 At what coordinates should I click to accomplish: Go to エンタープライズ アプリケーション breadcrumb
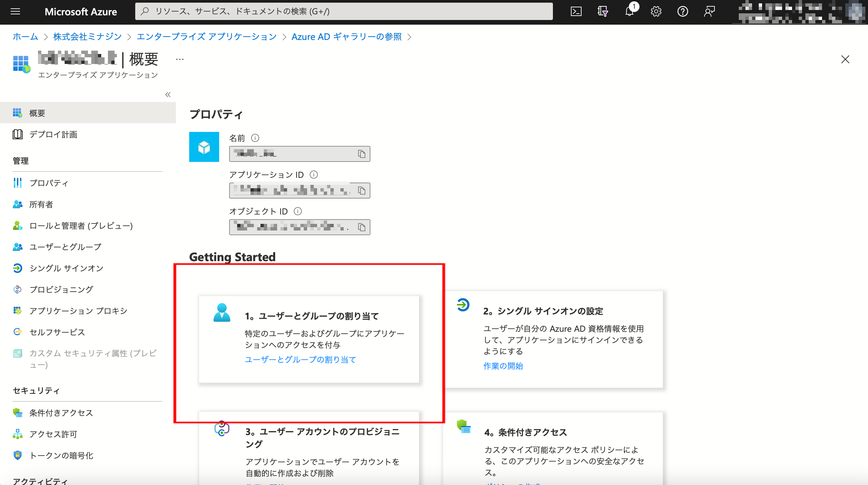coord(206,37)
